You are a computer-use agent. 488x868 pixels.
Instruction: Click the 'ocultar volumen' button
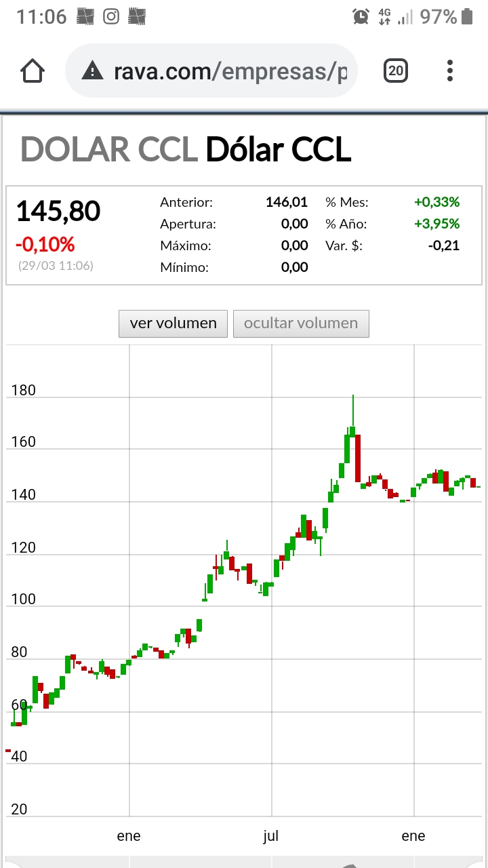(301, 323)
